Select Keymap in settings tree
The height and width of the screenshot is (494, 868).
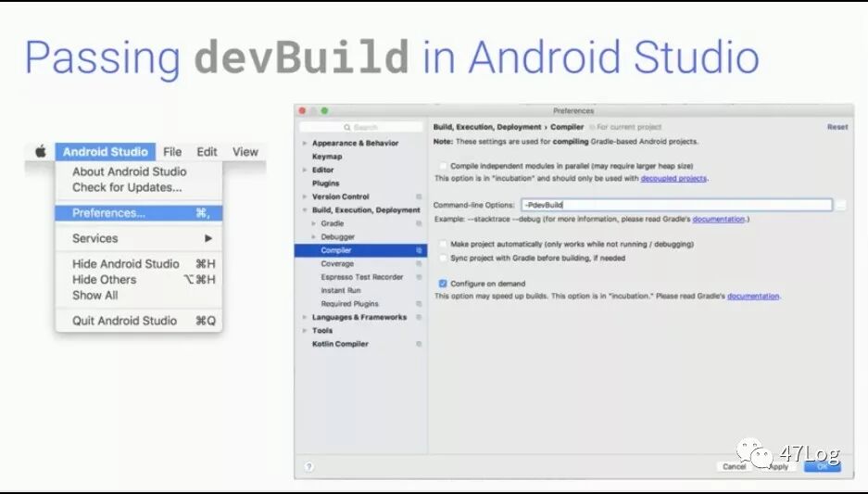[327, 157]
